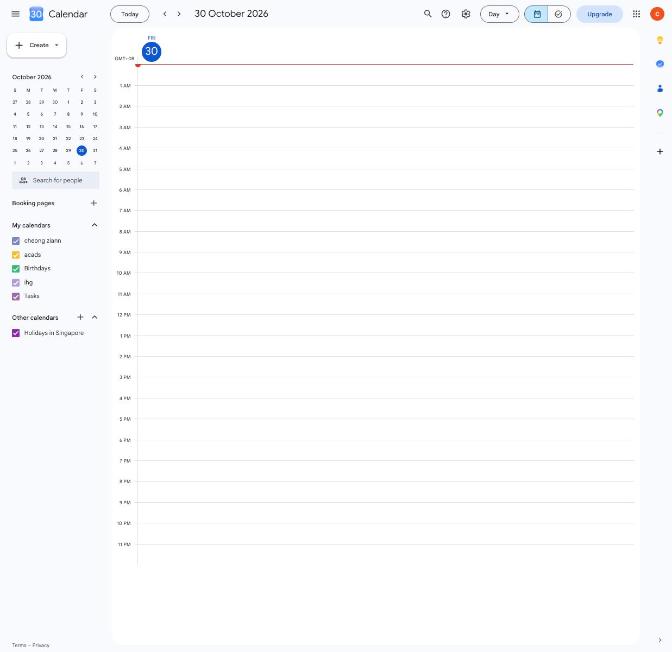This screenshot has height=652, width=672.
Task: Hide side panel chevron at bottom right
Action: (660, 640)
